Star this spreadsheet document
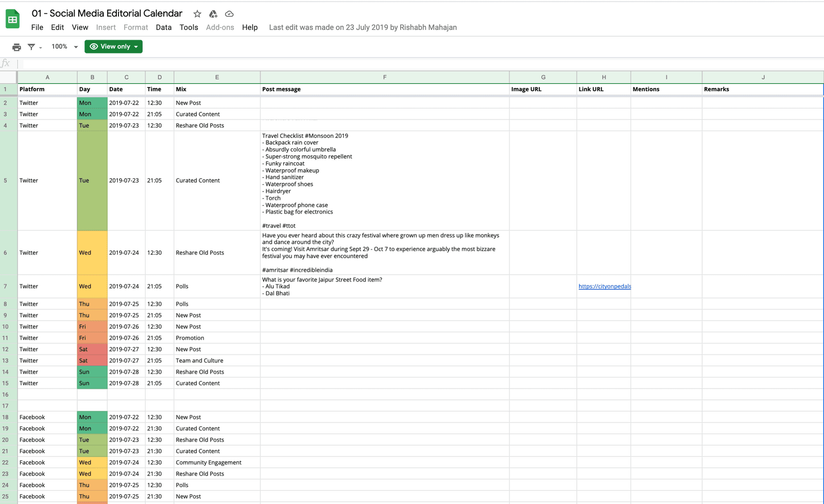Viewport: 824px width, 504px height. coord(197,14)
